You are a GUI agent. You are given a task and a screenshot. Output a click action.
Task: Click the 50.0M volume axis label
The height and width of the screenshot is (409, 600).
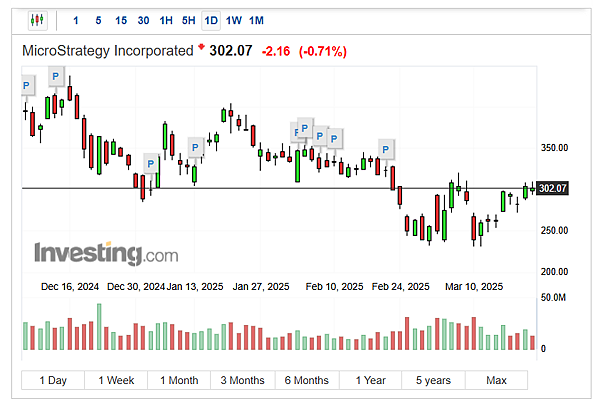(553, 297)
